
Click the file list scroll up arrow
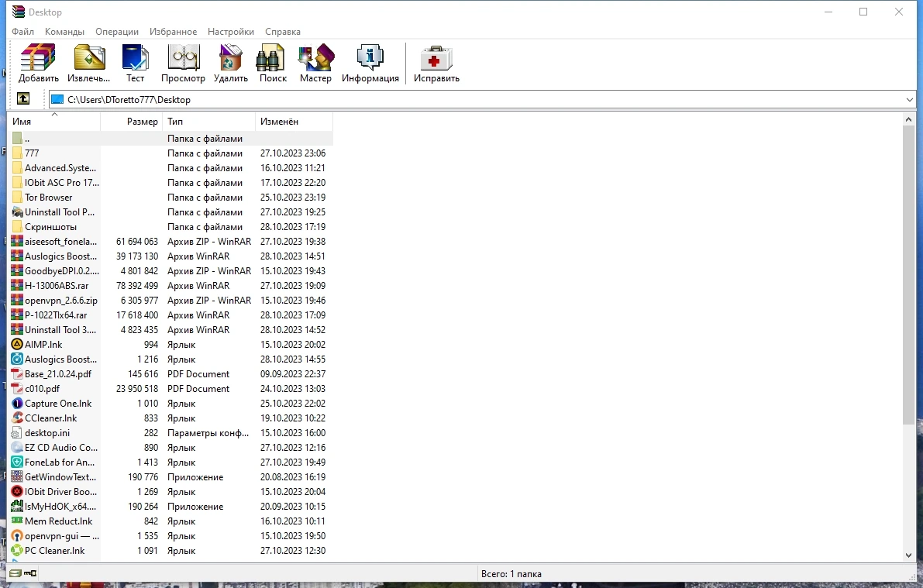(x=908, y=119)
